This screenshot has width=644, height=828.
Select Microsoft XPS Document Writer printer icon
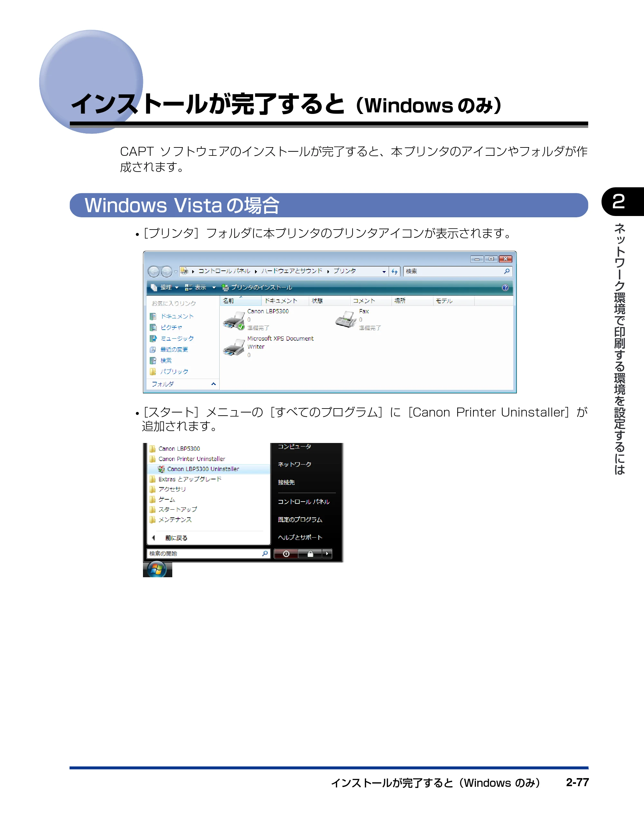pos(234,347)
